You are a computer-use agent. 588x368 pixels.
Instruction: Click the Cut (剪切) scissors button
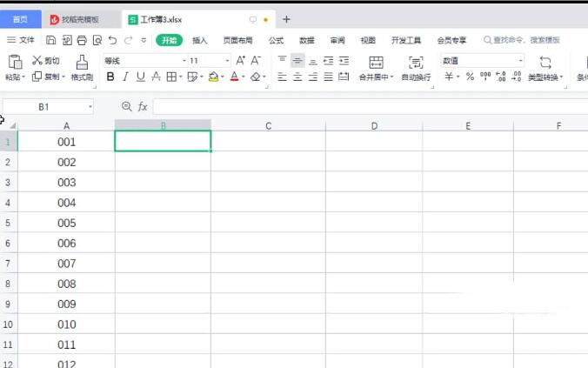click(45, 60)
